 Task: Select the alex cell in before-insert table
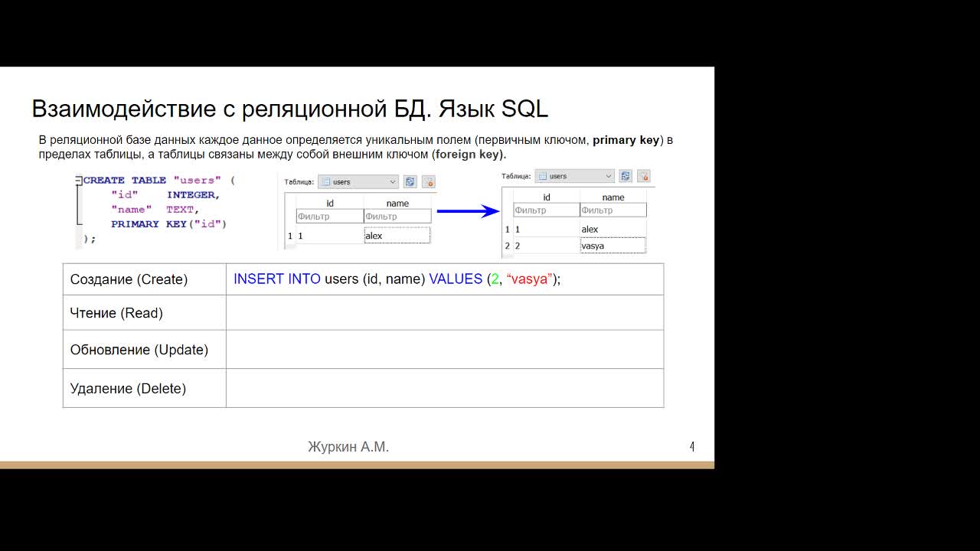(397, 236)
